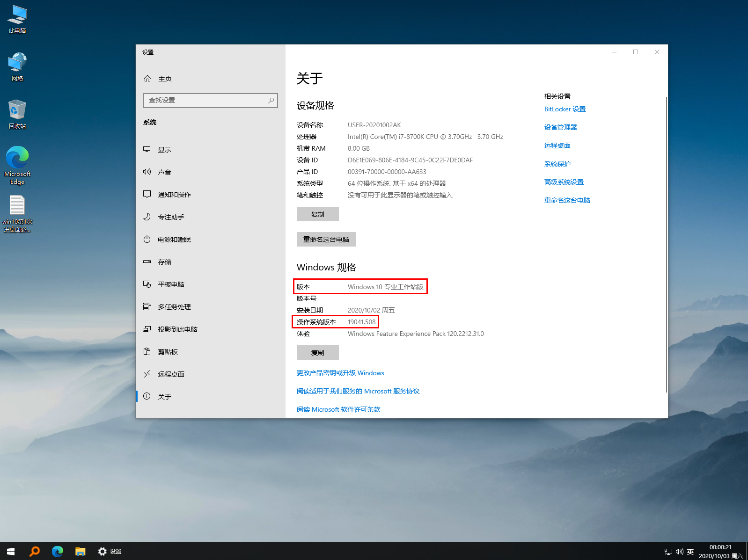Click the tablet icon beside 平板电脑
The image size is (748, 560).
[147, 284]
